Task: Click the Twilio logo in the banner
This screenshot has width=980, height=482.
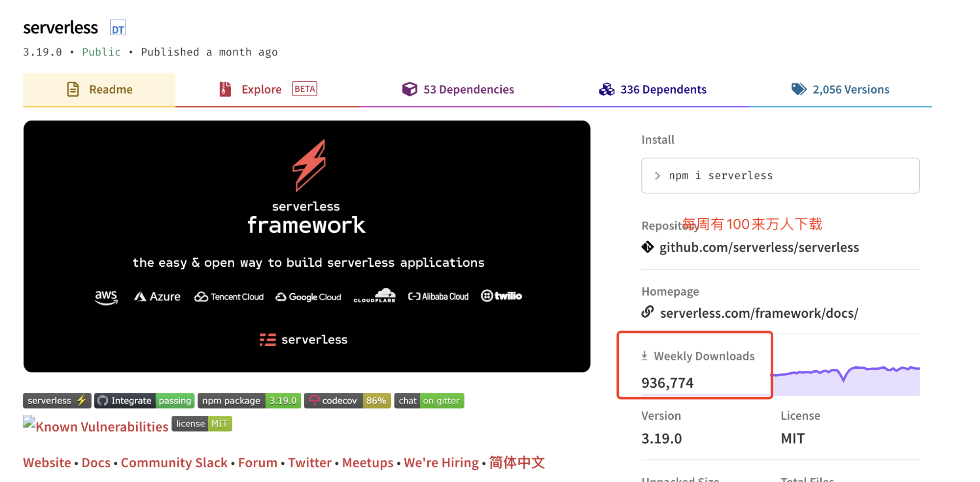Action: 501,296
